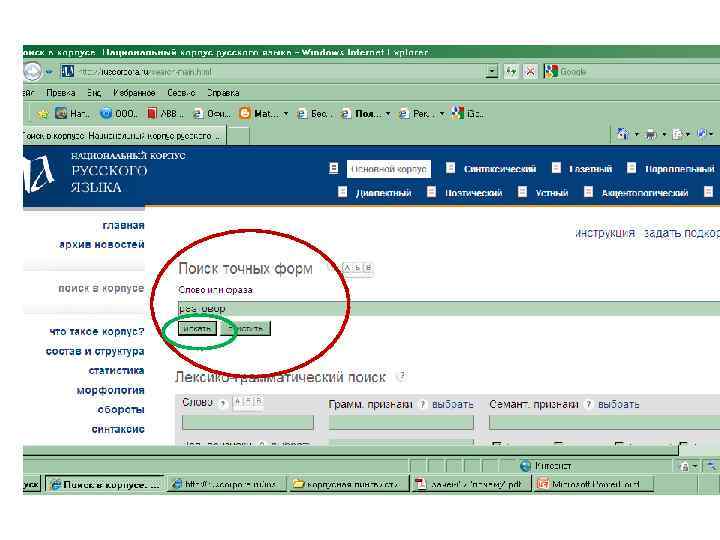Switch to the Газетный corpus
The image size is (720, 540).
pos(591,169)
